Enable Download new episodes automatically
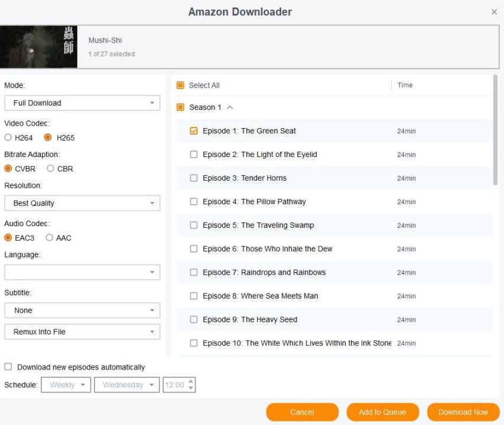This screenshot has height=425, width=504. (x=8, y=367)
